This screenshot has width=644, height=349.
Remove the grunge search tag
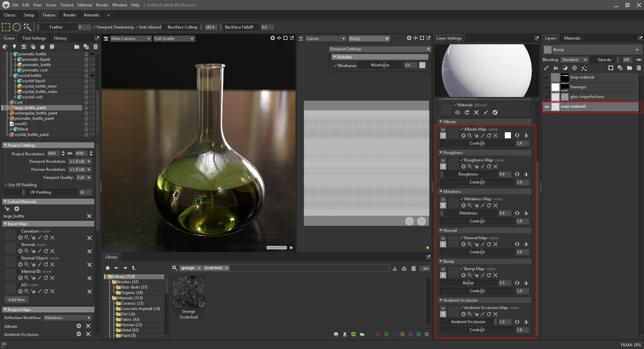[x=199, y=268]
